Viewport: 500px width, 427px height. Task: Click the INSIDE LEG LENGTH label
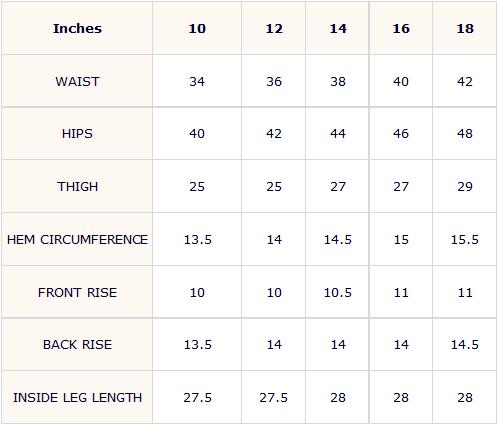coord(77,397)
